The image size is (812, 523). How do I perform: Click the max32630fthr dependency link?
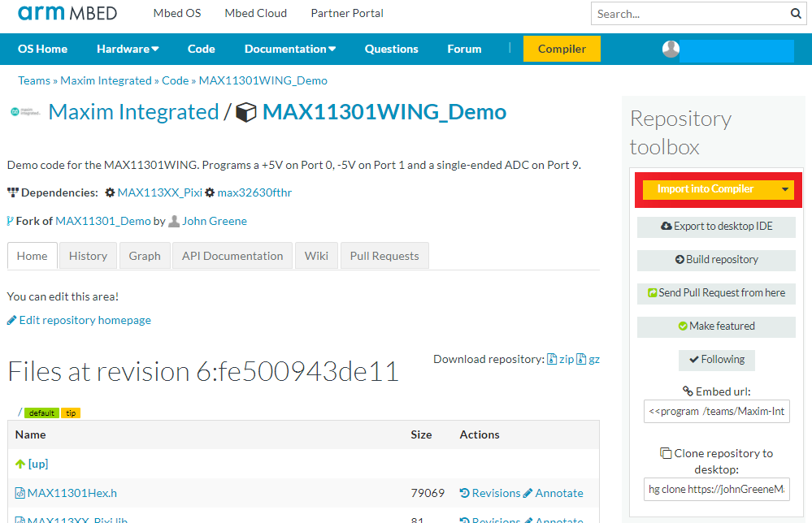pyautogui.click(x=254, y=192)
